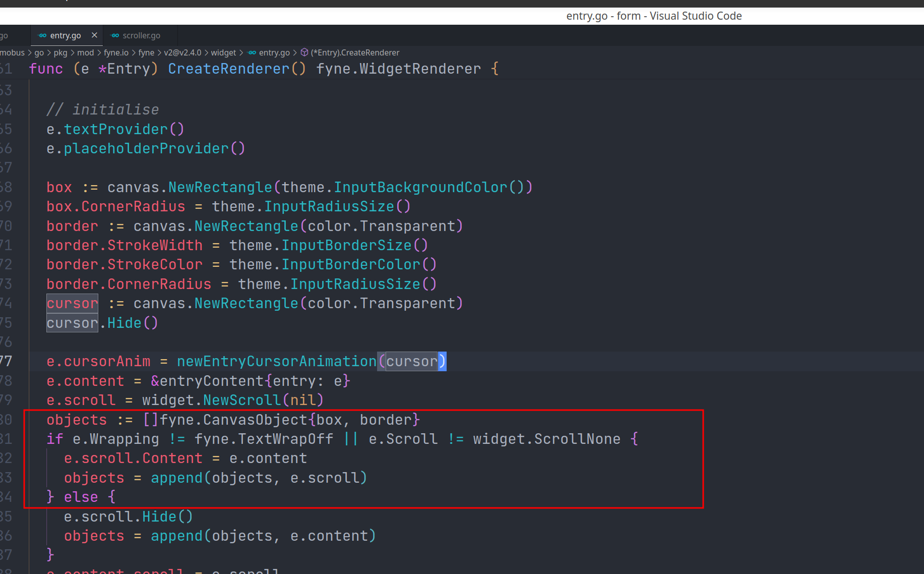The height and width of the screenshot is (574, 924).
Task: Click border.StrokeWidth property
Action: click(x=124, y=245)
